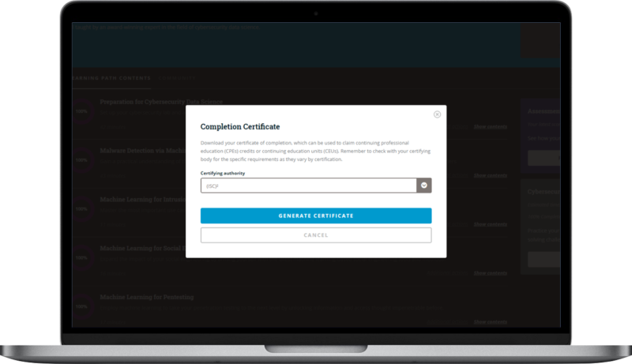Open the Certifying authority dropdown arrow

click(x=424, y=186)
